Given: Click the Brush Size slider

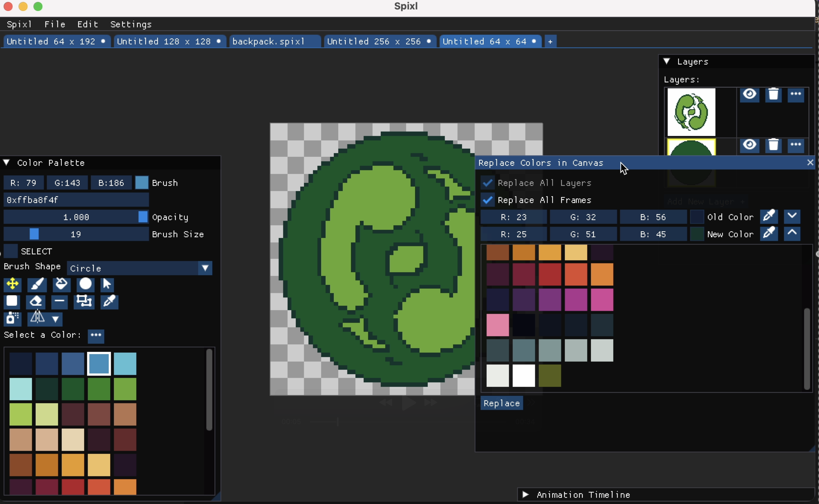Looking at the screenshot, I should [76, 234].
